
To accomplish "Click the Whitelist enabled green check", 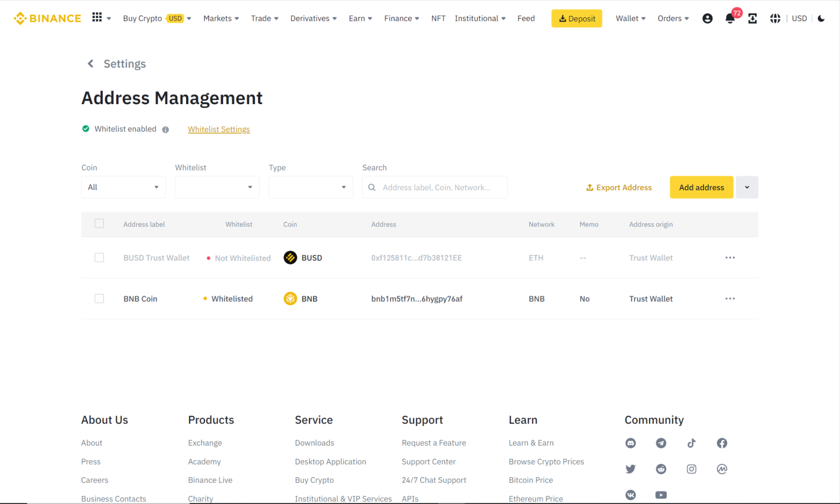I will point(86,129).
